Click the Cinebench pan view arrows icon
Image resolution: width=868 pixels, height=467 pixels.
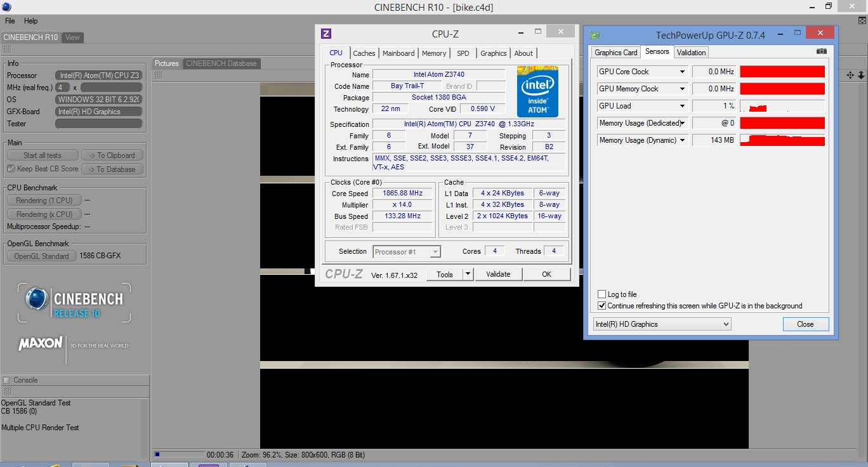[851, 76]
